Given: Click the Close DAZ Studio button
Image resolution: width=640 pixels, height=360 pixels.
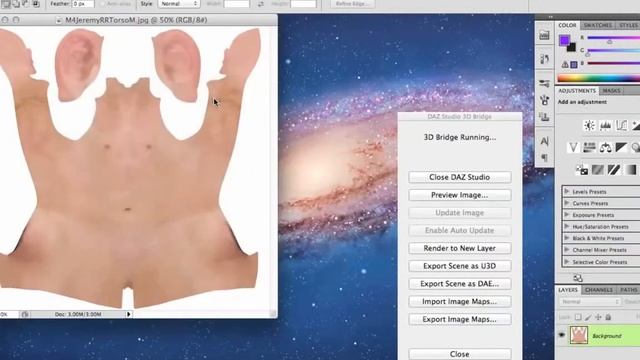Looking at the screenshot, I should [x=460, y=177].
